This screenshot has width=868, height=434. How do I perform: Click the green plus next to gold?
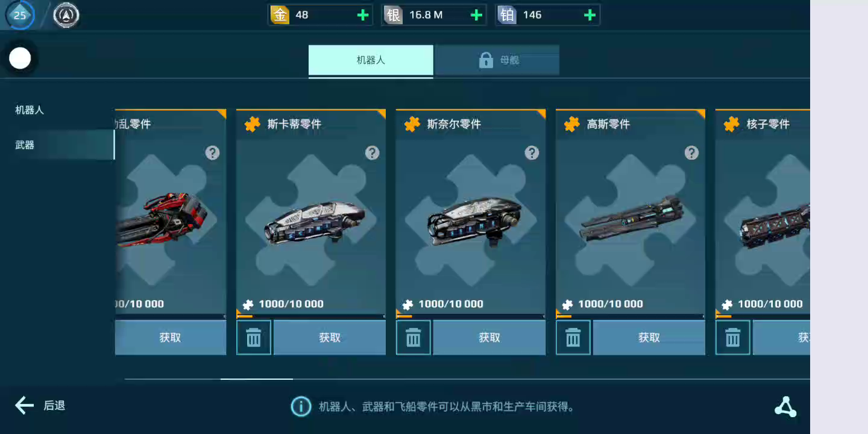coord(363,15)
